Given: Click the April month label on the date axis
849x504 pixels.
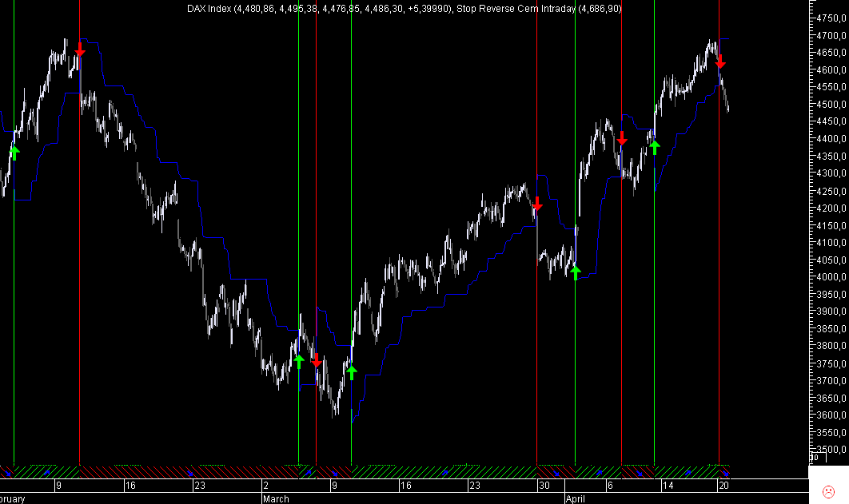Looking at the screenshot, I should (x=575, y=498).
